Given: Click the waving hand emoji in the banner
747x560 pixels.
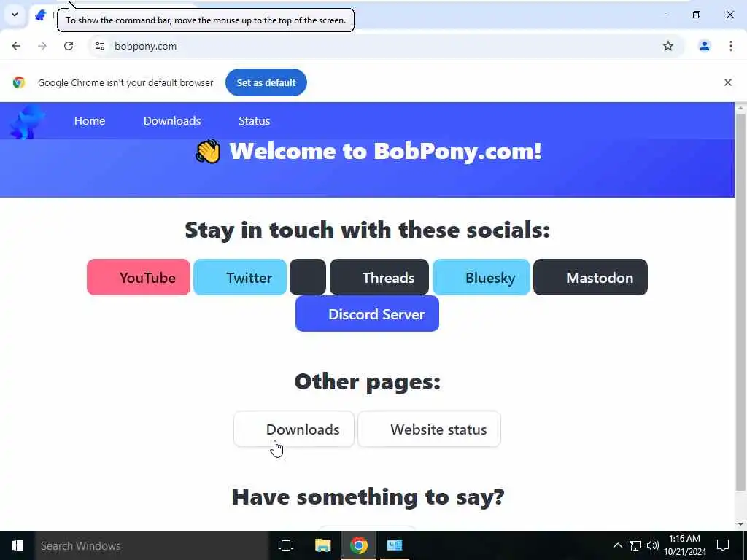Looking at the screenshot, I should coord(208,152).
